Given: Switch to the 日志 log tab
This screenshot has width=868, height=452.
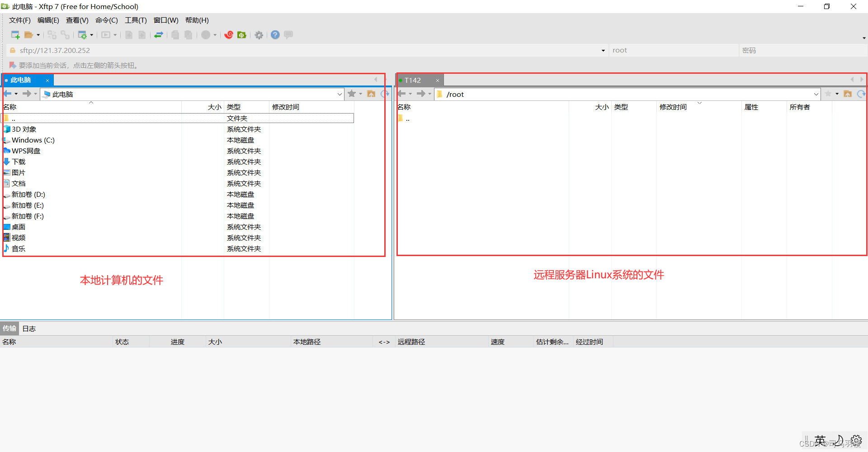Looking at the screenshot, I should tap(29, 328).
